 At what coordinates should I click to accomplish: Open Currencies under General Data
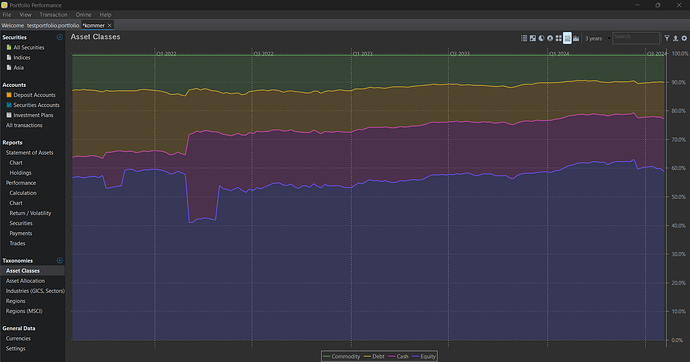[18, 339]
